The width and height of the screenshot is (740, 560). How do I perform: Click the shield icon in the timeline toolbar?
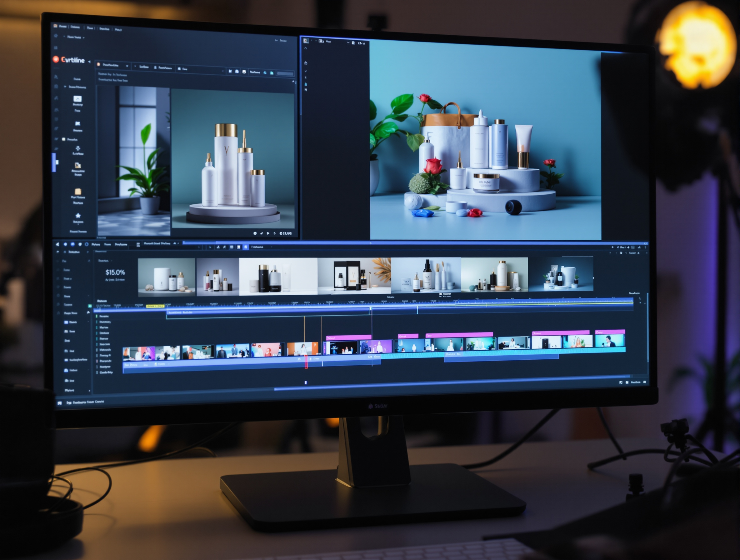(80, 244)
